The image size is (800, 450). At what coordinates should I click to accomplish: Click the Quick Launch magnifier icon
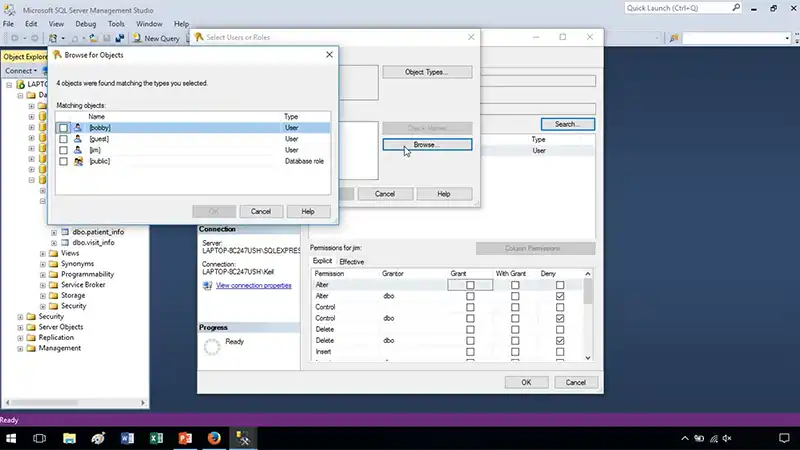pyautogui.click(x=736, y=8)
